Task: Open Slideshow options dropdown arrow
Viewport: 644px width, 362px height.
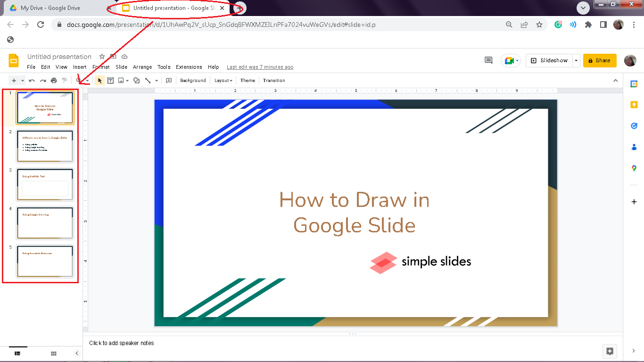Action: click(576, 60)
